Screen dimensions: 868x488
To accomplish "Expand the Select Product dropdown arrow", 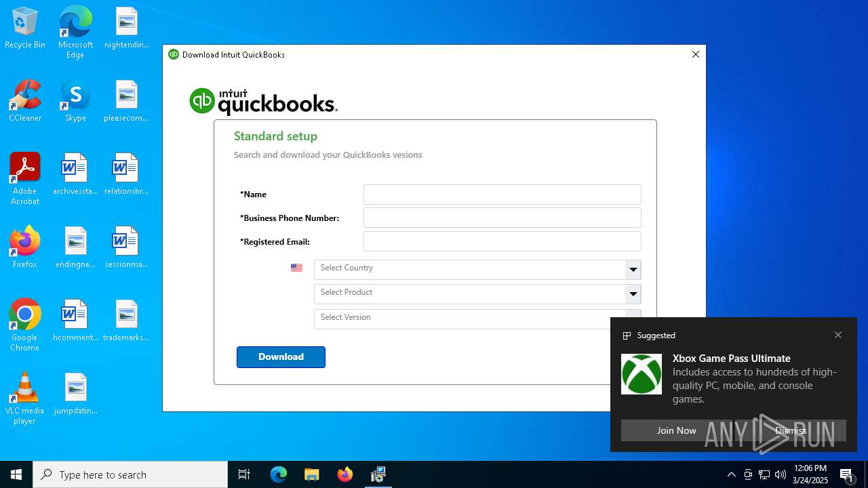I will tap(633, 294).
